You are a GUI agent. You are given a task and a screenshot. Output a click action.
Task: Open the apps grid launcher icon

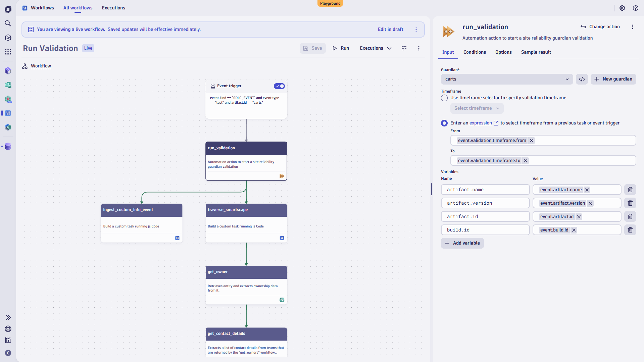point(8,52)
